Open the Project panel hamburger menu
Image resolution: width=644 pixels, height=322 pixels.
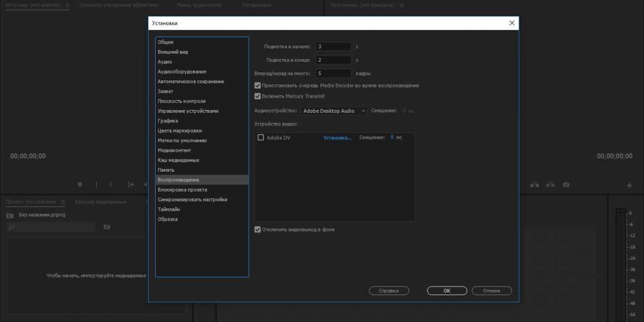click(63, 202)
